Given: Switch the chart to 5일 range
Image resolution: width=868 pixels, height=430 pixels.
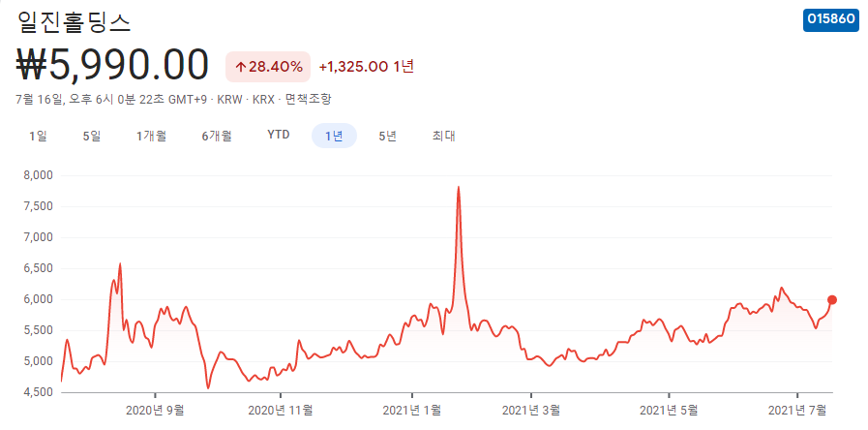Looking at the screenshot, I should coord(92,136).
